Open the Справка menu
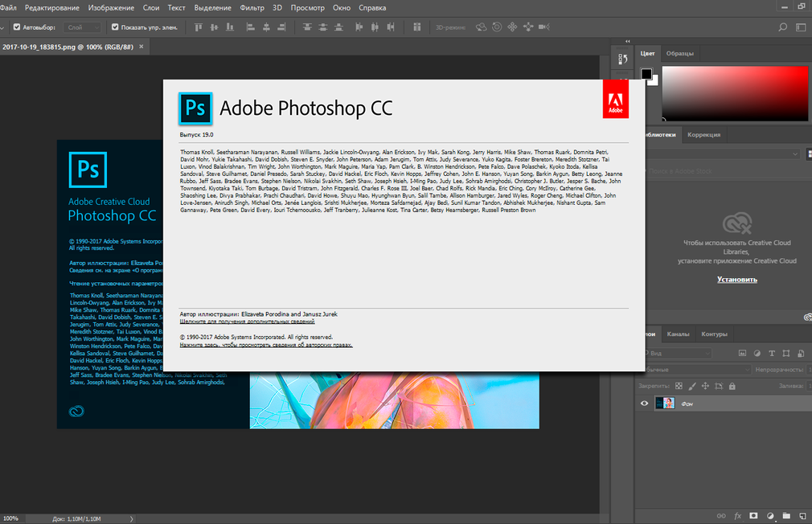This screenshot has width=812, height=524. coord(372,8)
